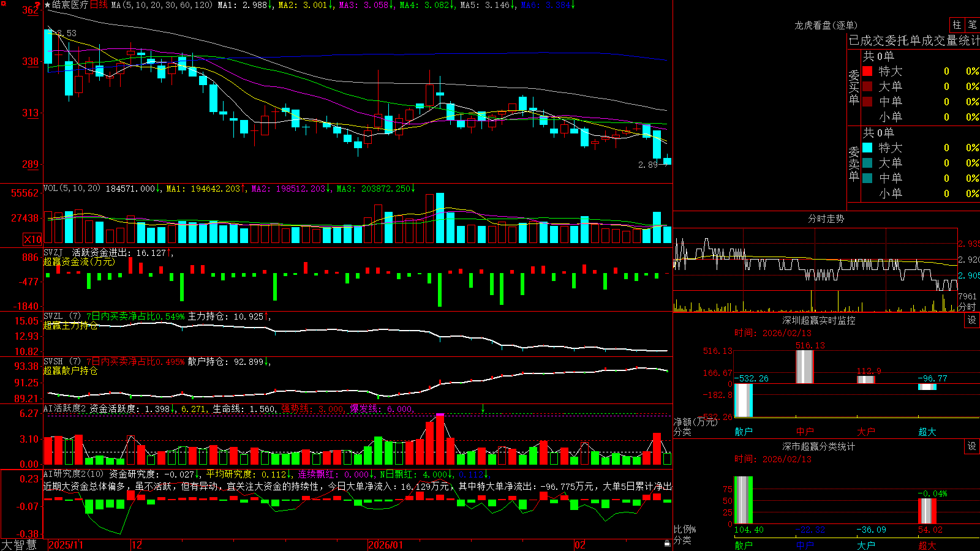The image size is (980, 551).
Task: Click the 深市超赢分类统计 panel title
Action: [x=818, y=446]
